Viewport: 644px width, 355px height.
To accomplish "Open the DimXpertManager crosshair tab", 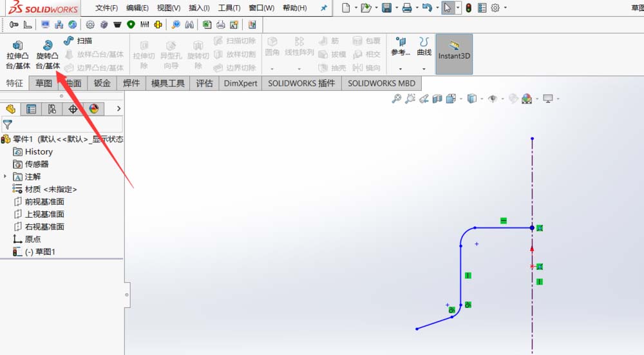I will pyautogui.click(x=73, y=109).
